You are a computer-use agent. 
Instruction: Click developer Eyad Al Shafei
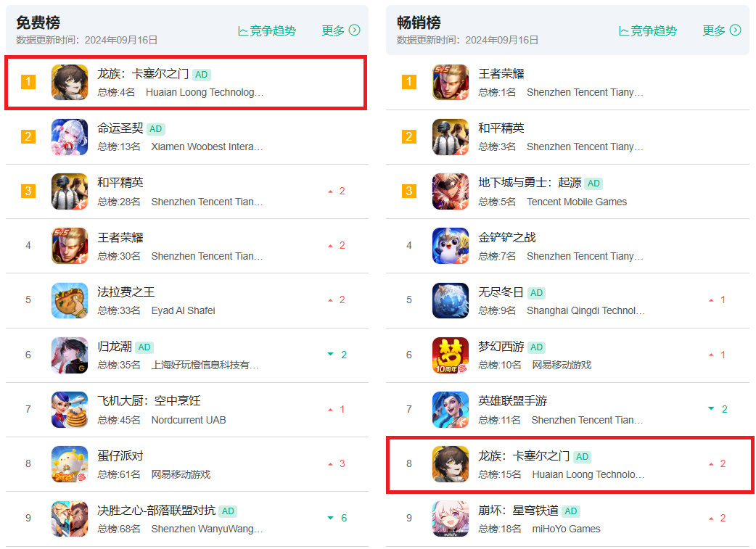184,311
